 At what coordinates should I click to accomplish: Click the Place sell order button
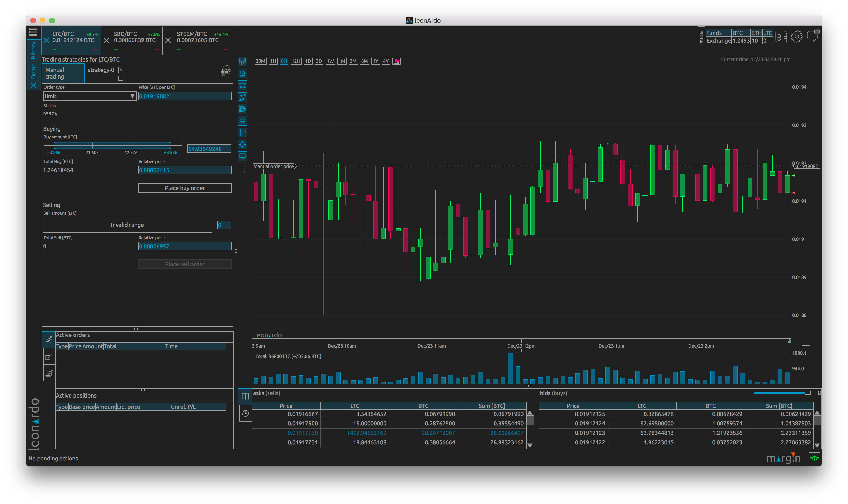coord(185,264)
